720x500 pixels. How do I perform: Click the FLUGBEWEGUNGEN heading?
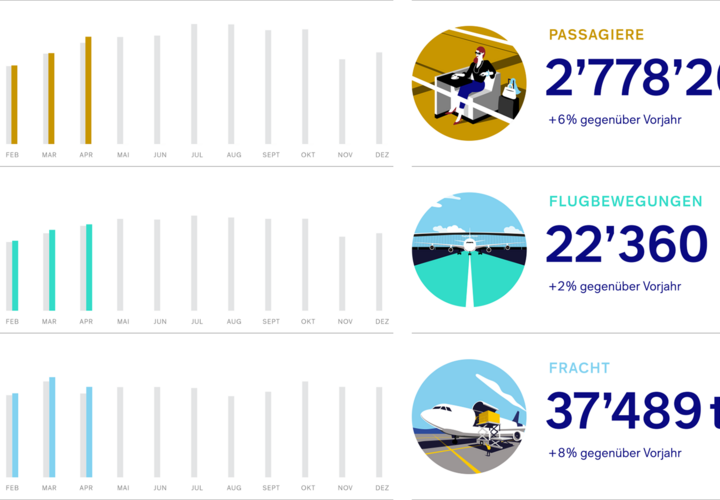click(625, 202)
